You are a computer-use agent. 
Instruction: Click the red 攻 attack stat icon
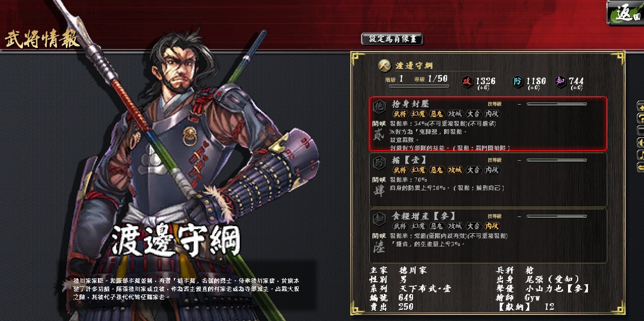[x=467, y=82]
